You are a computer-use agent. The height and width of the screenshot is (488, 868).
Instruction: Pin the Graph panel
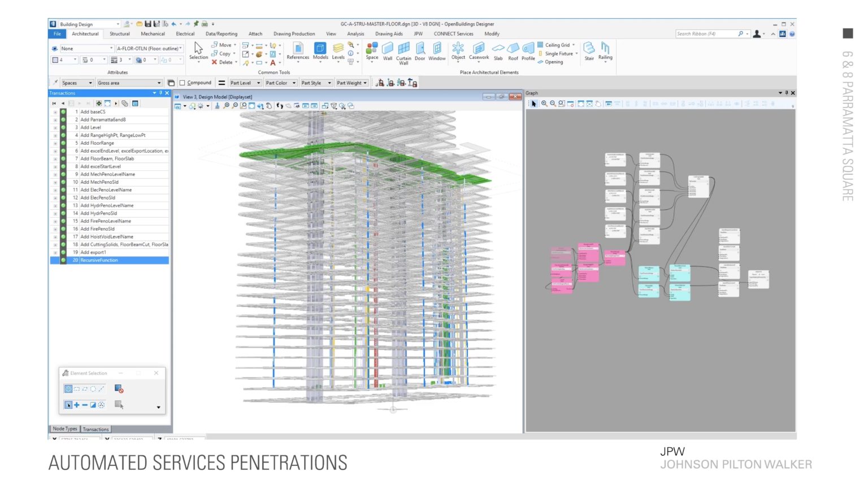(x=786, y=93)
